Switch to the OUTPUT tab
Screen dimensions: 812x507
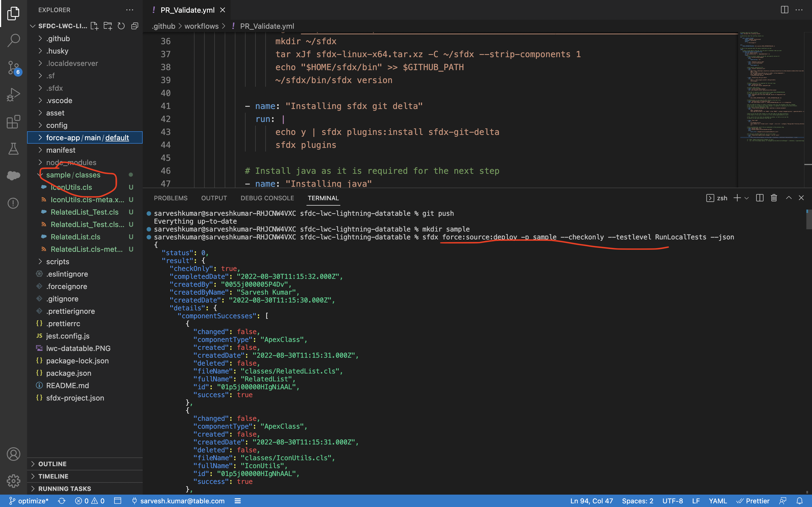pyautogui.click(x=214, y=198)
